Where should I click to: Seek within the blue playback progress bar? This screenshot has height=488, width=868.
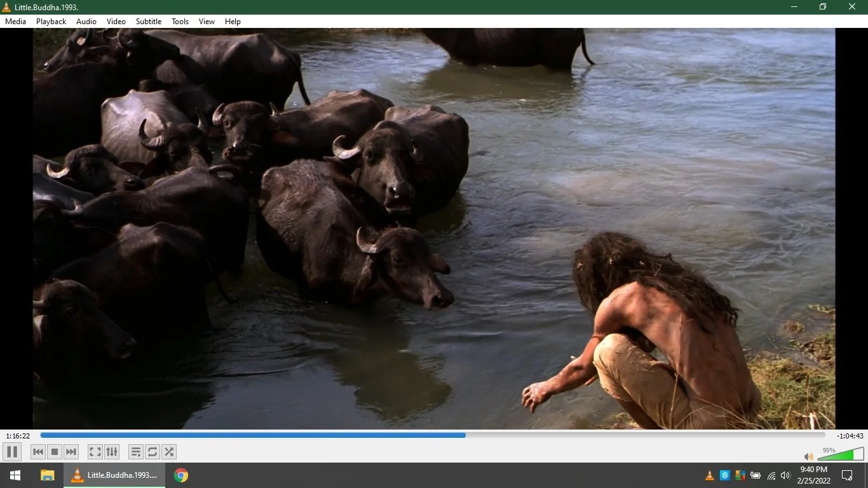(433, 435)
